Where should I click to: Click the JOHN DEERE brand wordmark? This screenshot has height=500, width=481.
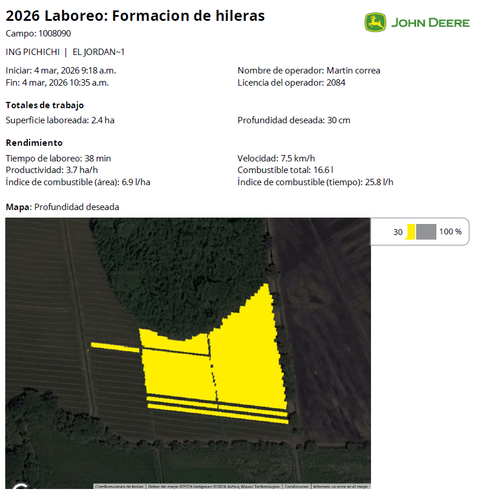click(430, 23)
